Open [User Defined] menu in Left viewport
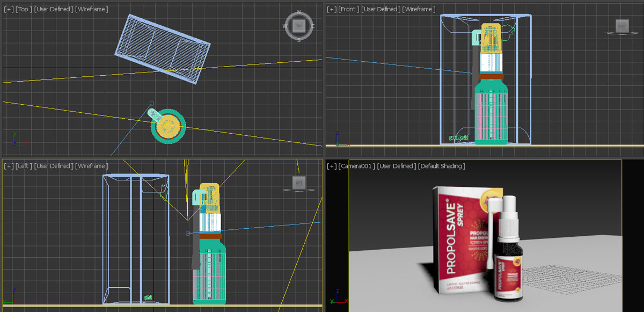The height and width of the screenshot is (312, 644). point(54,166)
